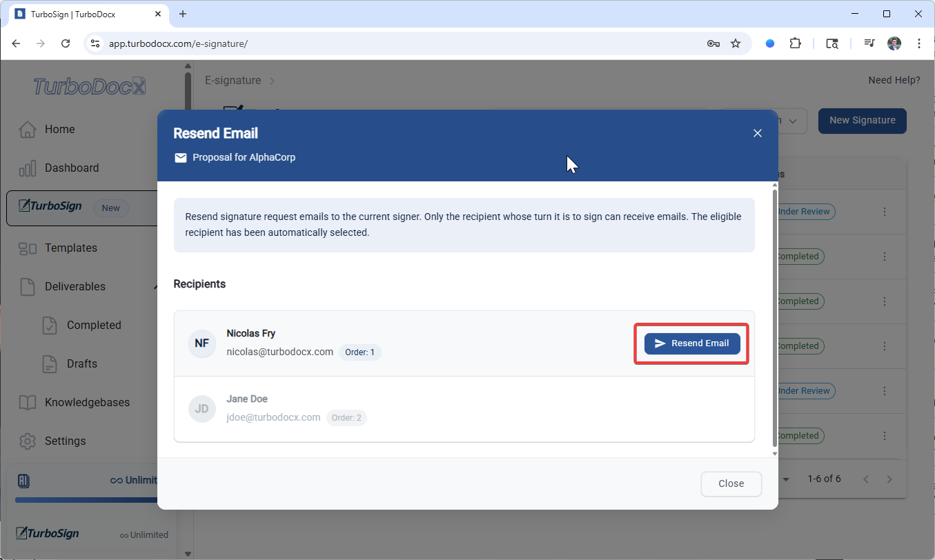
Task: Open browser extensions puzzle icon
Action: pyautogui.click(x=796, y=43)
